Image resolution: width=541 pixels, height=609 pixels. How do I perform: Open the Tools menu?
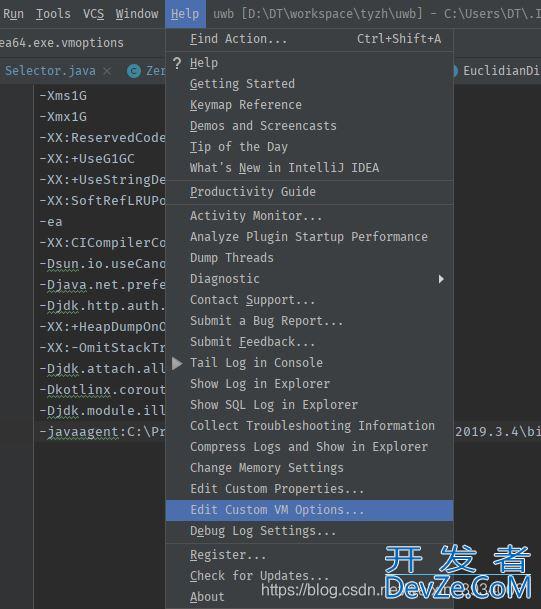pyautogui.click(x=53, y=14)
